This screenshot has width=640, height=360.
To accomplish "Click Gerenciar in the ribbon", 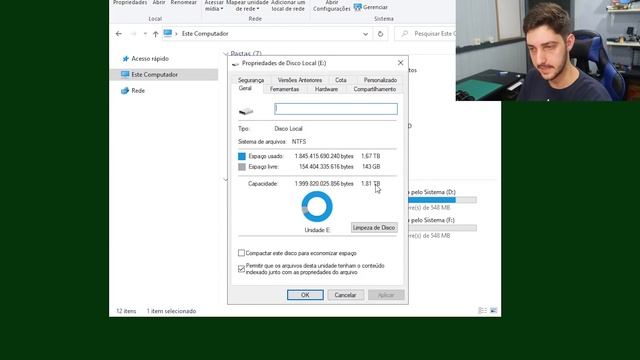I will pyautogui.click(x=371, y=7).
